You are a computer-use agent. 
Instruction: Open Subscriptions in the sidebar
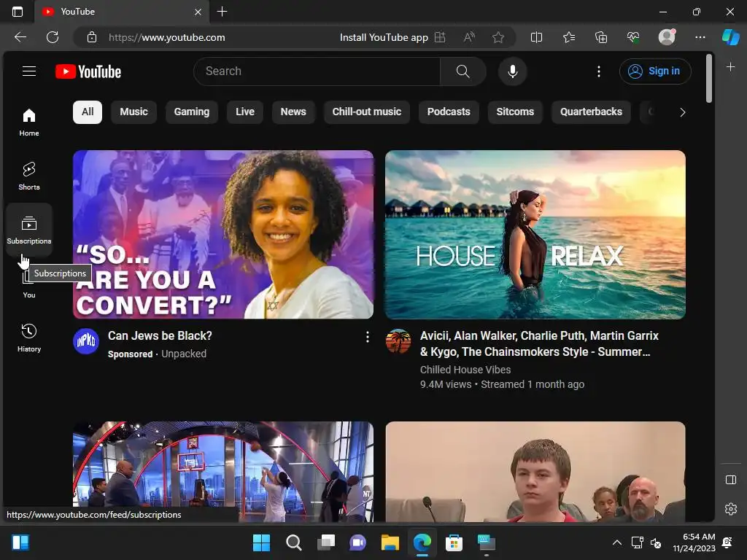click(x=29, y=230)
